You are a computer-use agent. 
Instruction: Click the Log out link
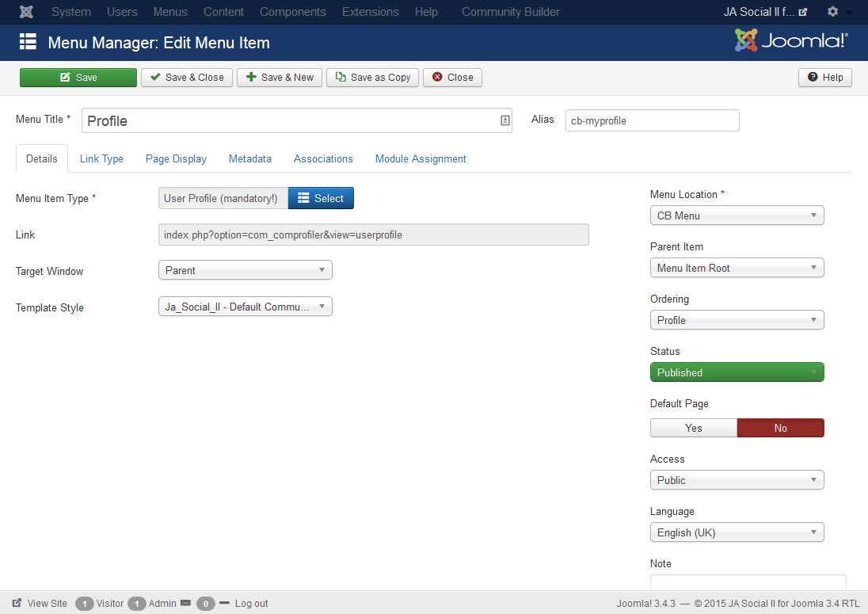coord(251,604)
